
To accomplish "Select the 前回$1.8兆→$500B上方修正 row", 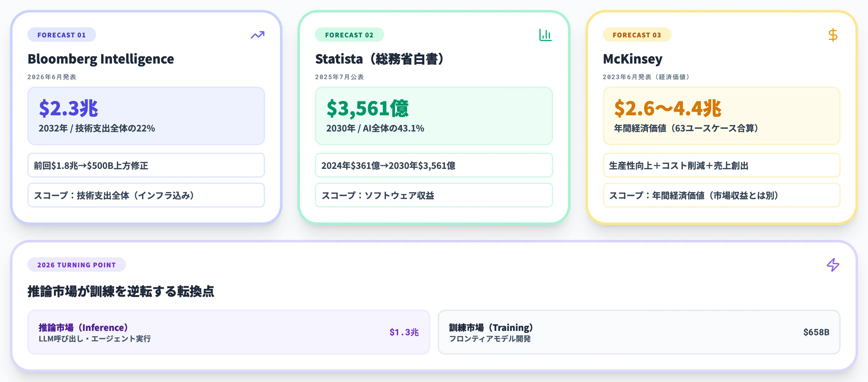I will pyautogui.click(x=146, y=165).
